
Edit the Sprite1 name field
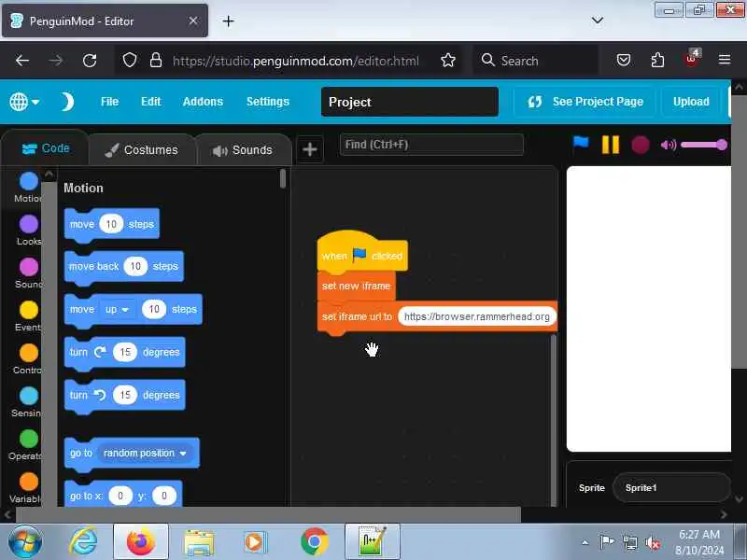[x=670, y=487]
